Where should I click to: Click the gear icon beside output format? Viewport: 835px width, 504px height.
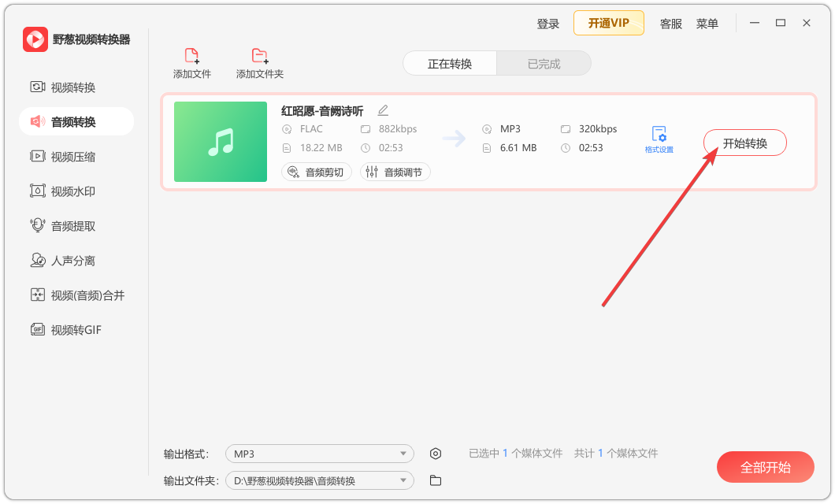coord(436,453)
